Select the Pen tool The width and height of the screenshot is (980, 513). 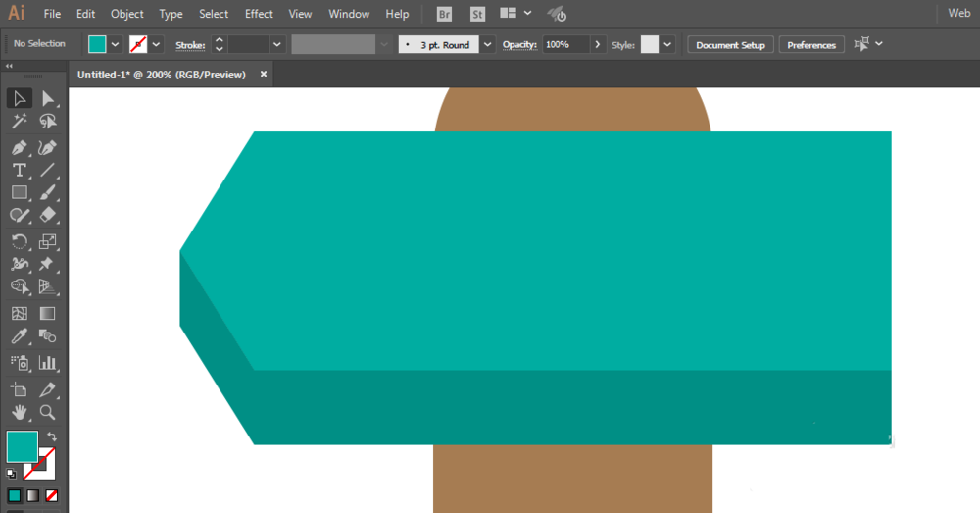(20, 148)
